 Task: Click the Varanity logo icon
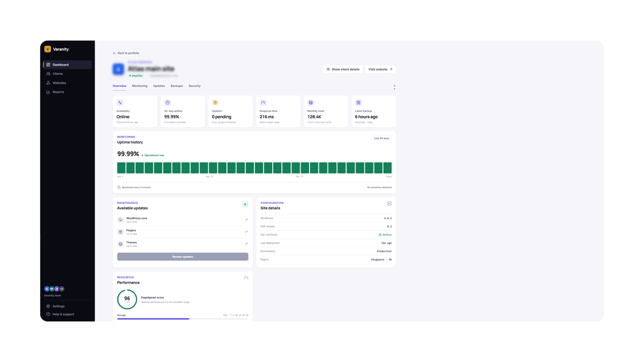pos(48,49)
